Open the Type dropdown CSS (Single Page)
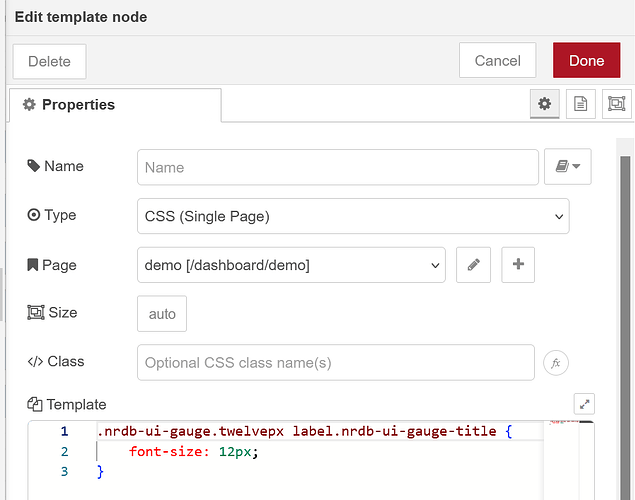 pos(352,215)
